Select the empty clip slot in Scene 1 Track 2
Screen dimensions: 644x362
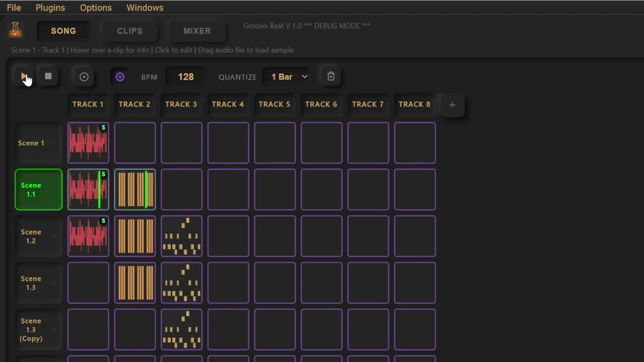coord(135,143)
